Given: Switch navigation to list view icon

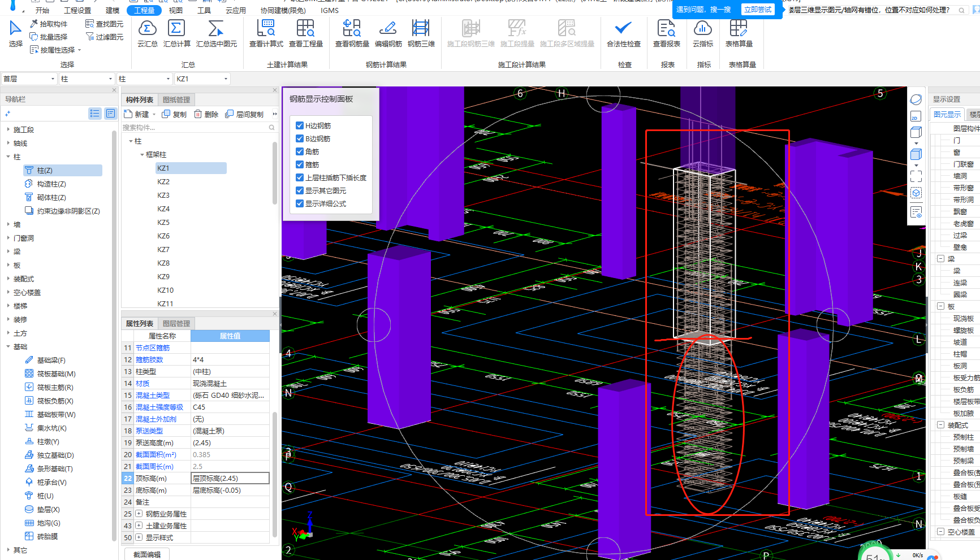Looking at the screenshot, I should click(x=94, y=114).
